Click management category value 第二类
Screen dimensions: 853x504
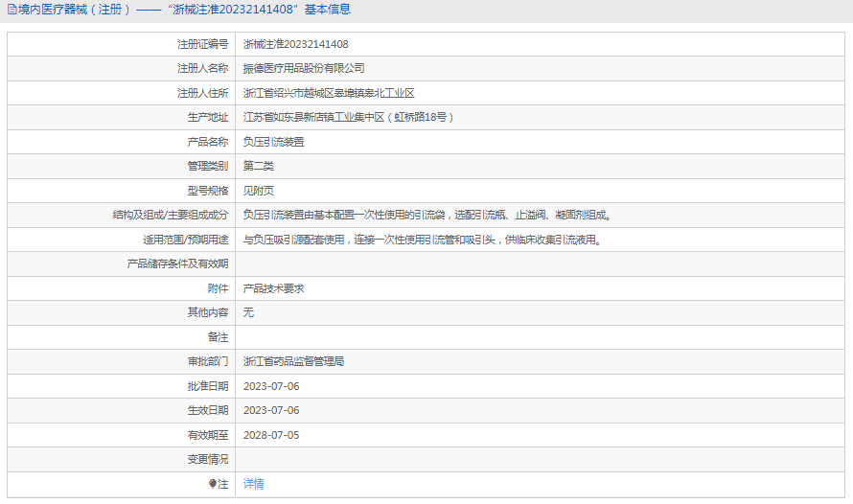259,167
